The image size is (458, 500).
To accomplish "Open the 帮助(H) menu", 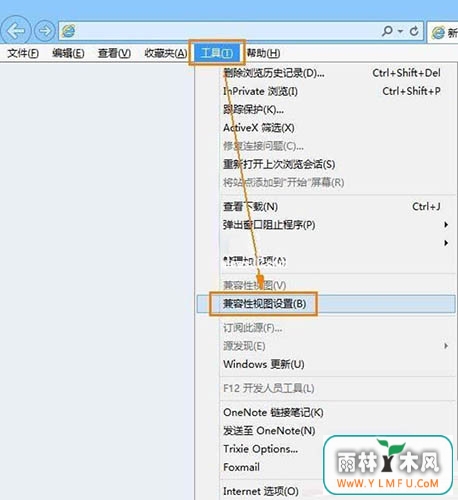I will pyautogui.click(x=263, y=53).
